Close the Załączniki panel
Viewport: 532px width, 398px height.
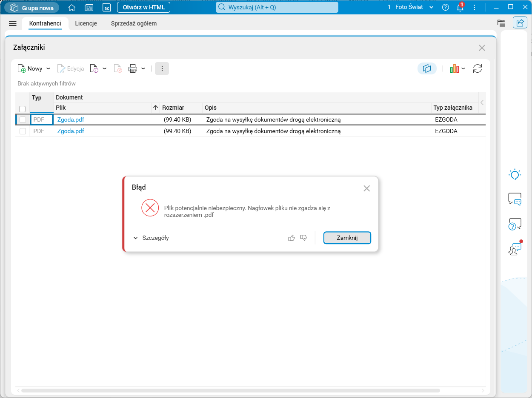point(482,48)
